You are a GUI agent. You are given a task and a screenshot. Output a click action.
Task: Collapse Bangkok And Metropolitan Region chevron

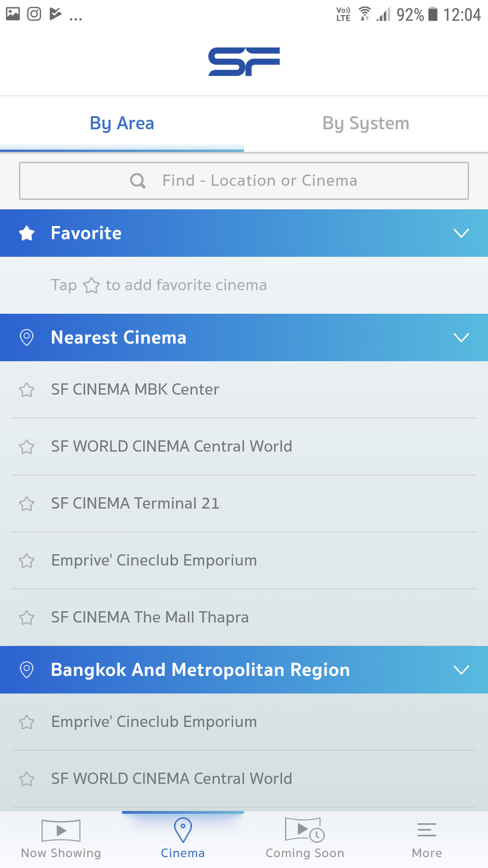461,670
